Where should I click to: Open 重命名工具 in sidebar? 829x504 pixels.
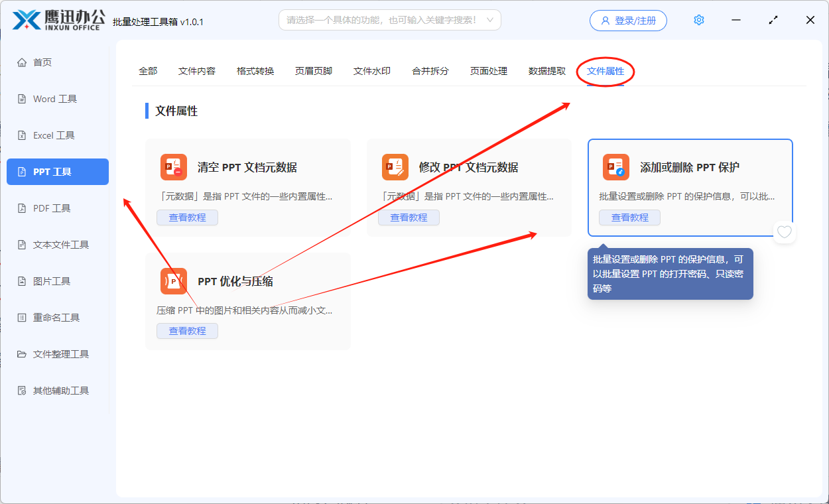58,318
